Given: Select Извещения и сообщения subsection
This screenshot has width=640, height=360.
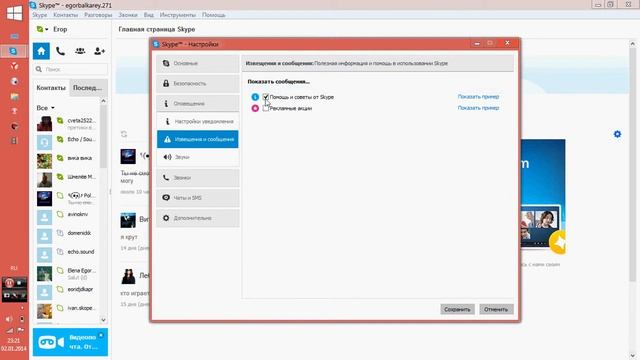Looking at the screenshot, I should pyautogui.click(x=198, y=139).
